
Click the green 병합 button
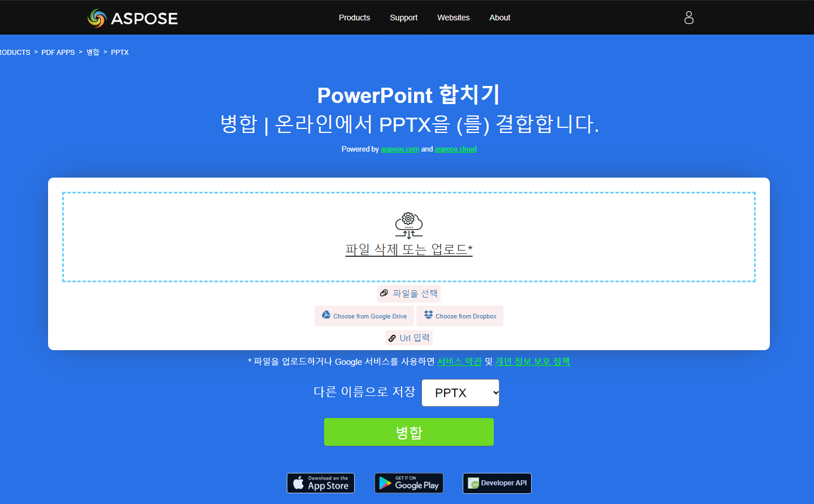408,432
